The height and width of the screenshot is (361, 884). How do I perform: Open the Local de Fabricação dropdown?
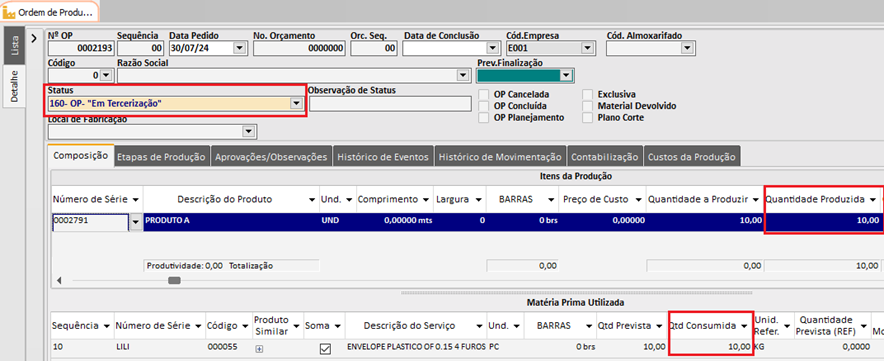click(x=248, y=131)
